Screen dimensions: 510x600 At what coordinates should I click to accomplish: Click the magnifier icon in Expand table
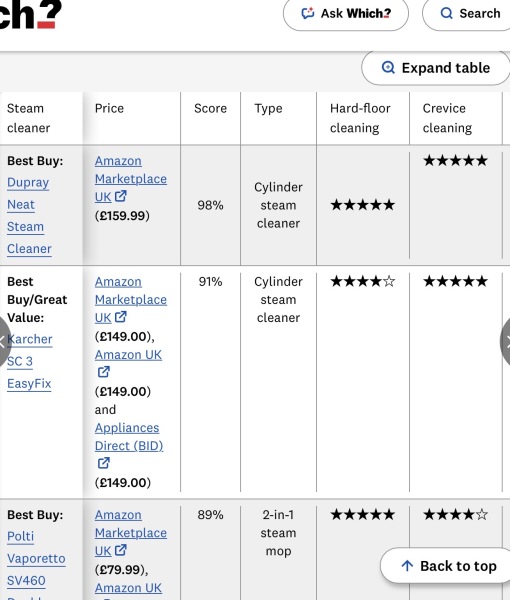388,68
